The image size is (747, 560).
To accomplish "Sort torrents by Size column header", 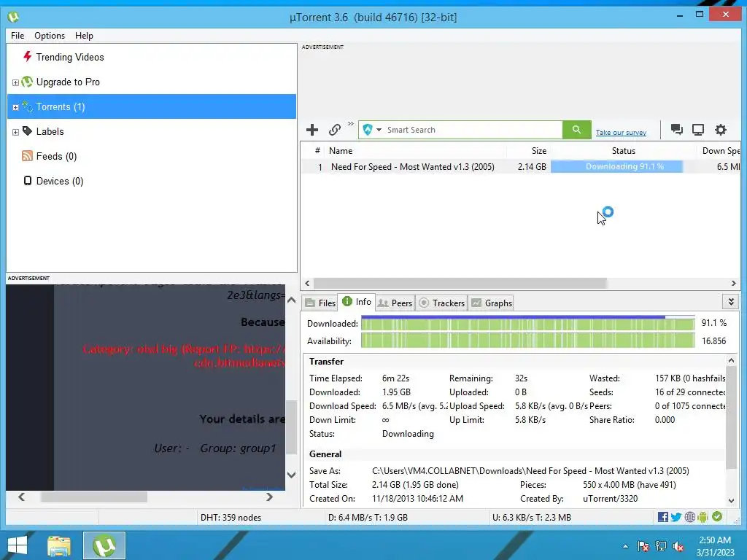I will 528,150.
